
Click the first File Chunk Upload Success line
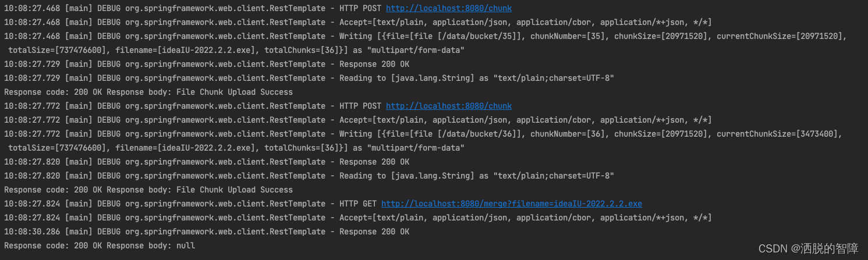coord(148,92)
